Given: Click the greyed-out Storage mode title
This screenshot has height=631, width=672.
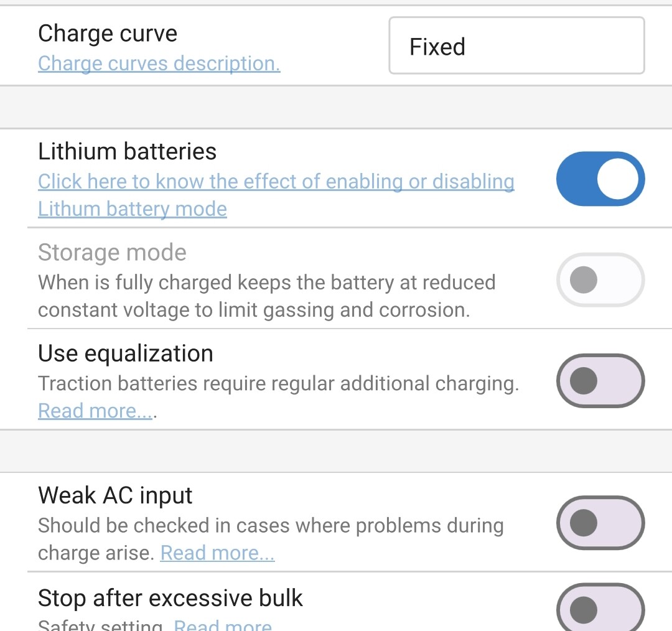Looking at the screenshot, I should pyautogui.click(x=112, y=253).
